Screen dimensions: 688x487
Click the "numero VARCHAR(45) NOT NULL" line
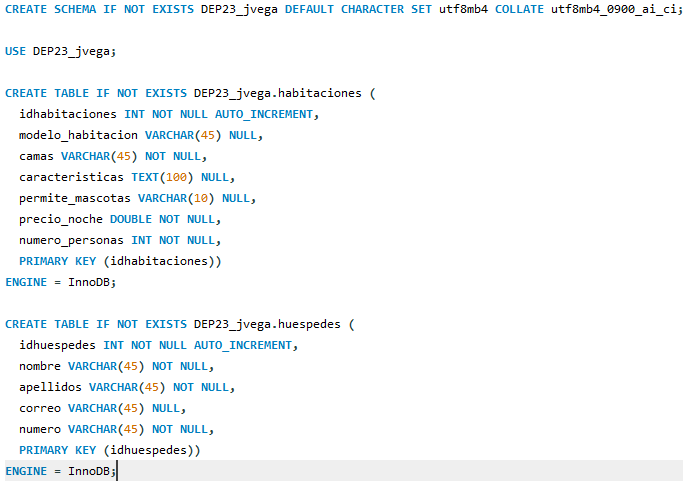tap(116, 429)
